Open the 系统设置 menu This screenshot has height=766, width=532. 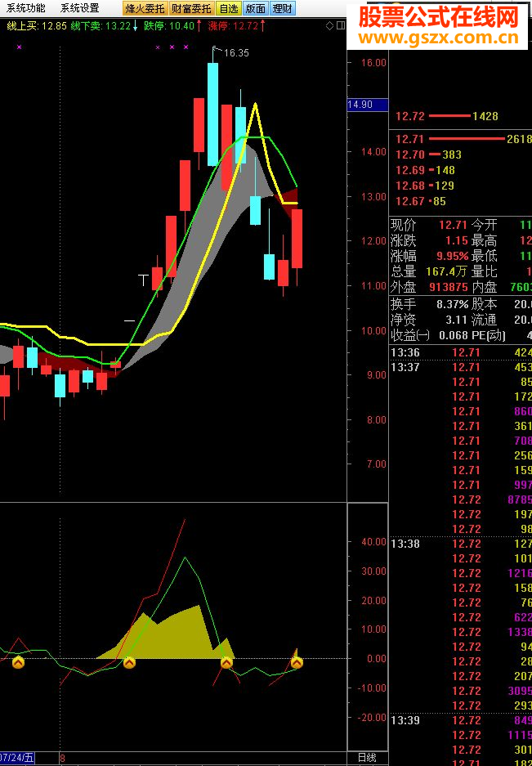tap(79, 8)
